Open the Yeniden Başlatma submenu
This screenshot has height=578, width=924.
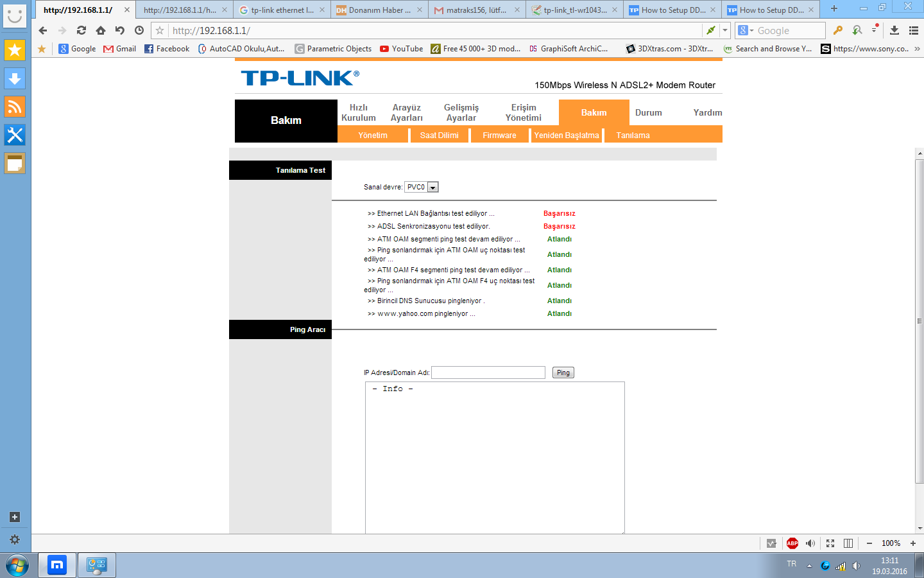(x=567, y=136)
